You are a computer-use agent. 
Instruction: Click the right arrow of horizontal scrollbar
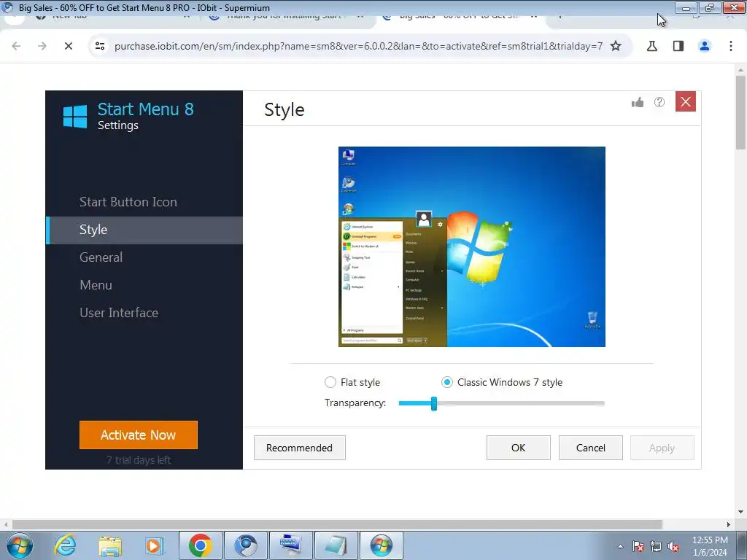pyautogui.click(x=729, y=524)
